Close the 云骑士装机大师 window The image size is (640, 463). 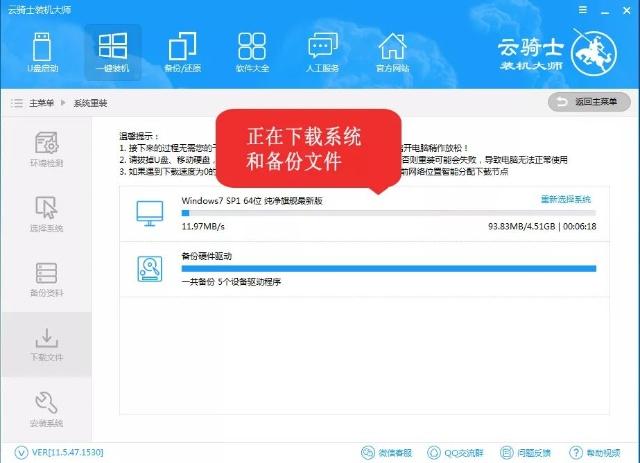pyautogui.click(x=627, y=11)
